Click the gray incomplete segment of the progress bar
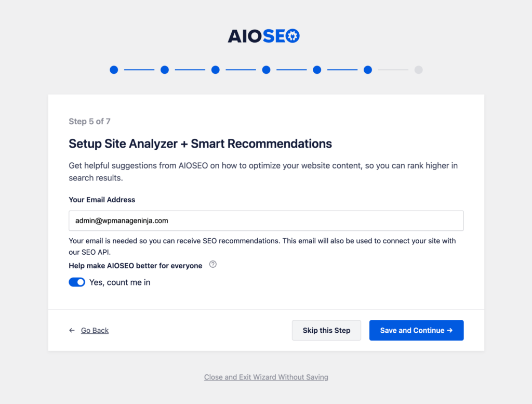 (393, 70)
